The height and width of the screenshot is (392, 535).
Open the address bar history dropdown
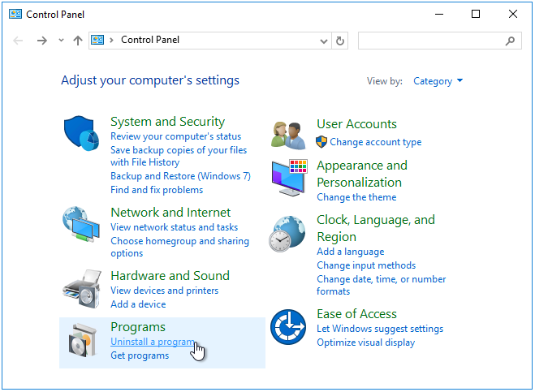pyautogui.click(x=324, y=40)
